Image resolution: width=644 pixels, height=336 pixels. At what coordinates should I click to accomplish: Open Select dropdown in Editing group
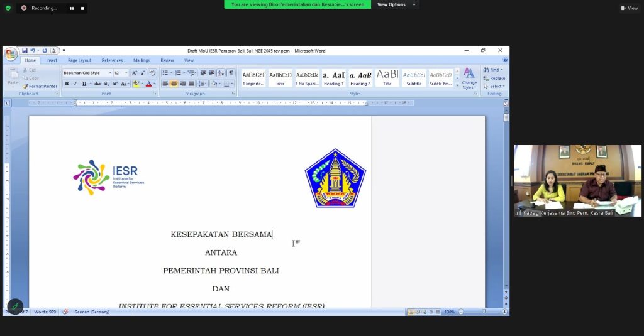(x=494, y=87)
